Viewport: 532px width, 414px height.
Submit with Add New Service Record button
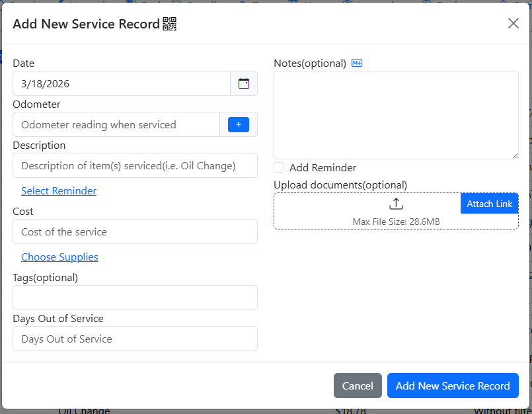[453, 386]
